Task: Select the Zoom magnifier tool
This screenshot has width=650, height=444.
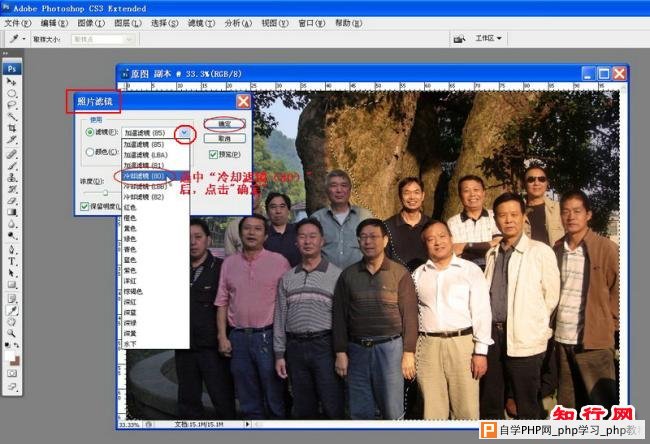Action: [12, 322]
